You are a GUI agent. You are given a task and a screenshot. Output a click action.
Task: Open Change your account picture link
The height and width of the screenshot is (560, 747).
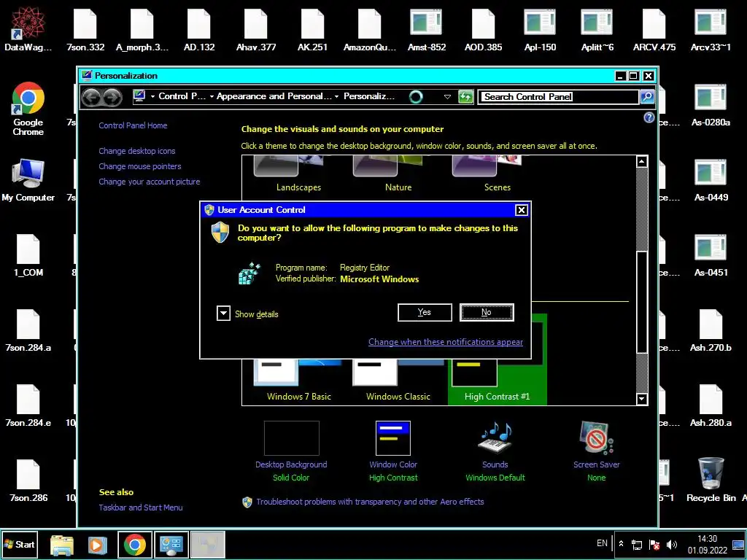(149, 182)
